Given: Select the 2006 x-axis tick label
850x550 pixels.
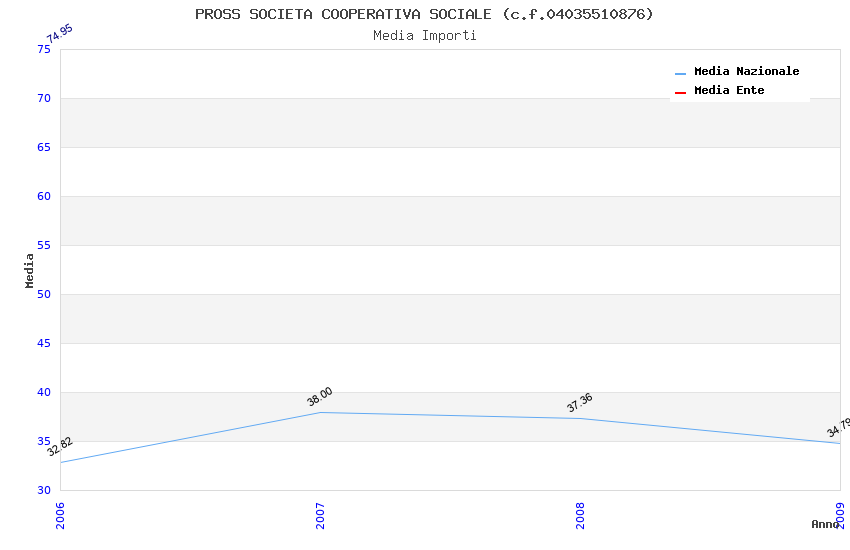Looking at the screenshot, I should pos(60,515).
